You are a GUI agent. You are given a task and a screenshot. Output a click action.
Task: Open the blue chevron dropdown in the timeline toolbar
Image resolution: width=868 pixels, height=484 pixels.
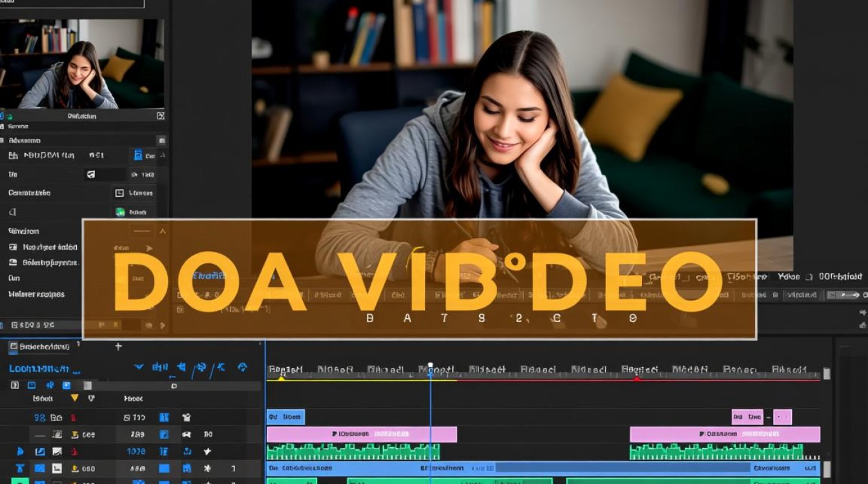point(138,367)
